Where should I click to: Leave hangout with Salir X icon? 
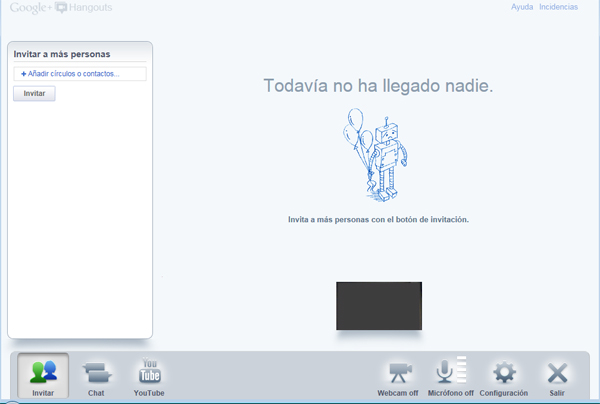coord(558,373)
